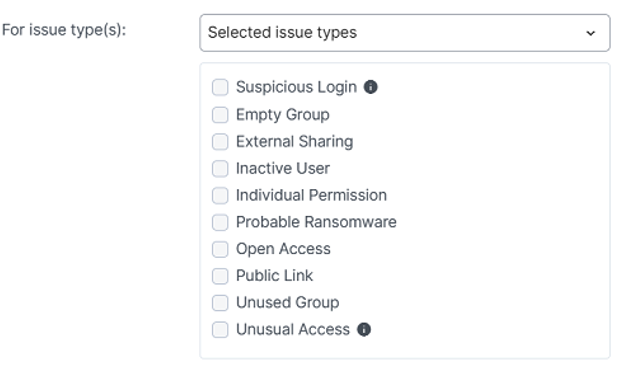Enable the Suspicious Login checkbox
Screen dimensions: 628x369
(220, 87)
